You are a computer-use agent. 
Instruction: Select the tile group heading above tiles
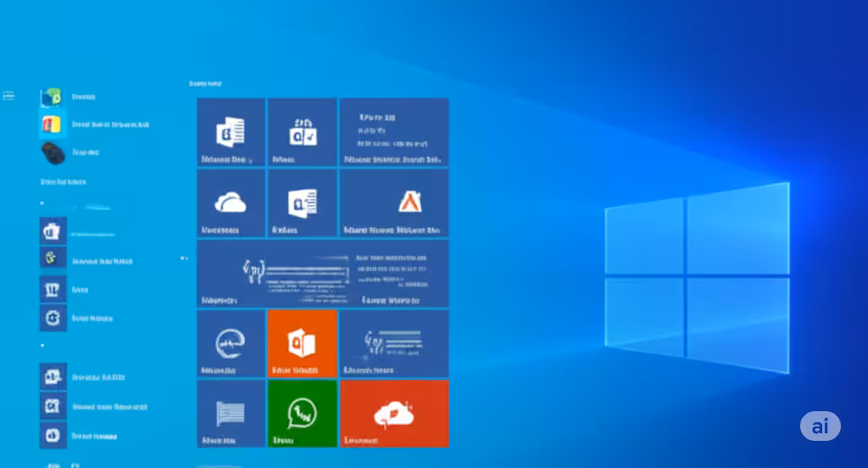205,84
